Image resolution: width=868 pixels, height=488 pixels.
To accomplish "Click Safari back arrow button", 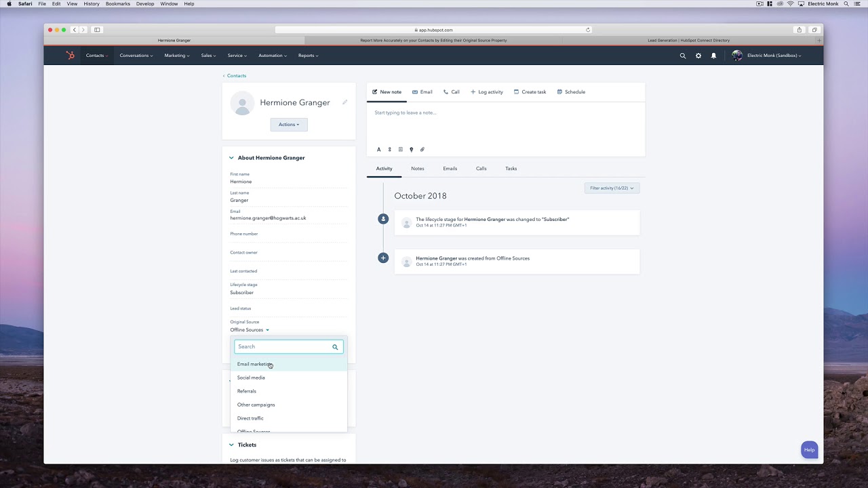I will click(75, 30).
